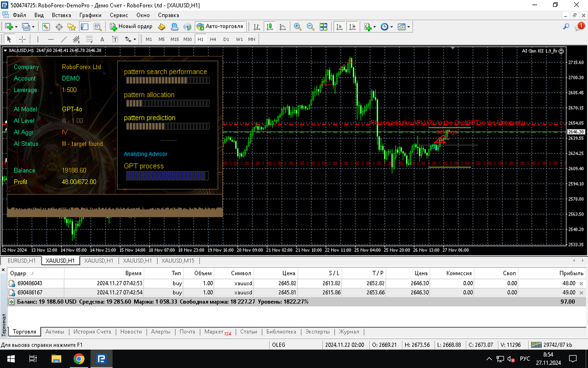The height and width of the screenshot is (368, 588).
Task: Open File Explorer from the taskbar
Action: [x=56, y=359]
